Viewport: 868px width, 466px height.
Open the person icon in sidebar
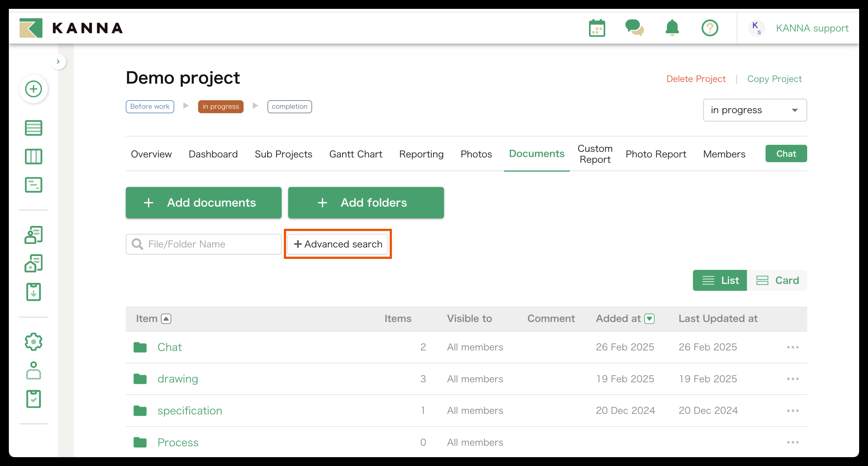tap(33, 370)
